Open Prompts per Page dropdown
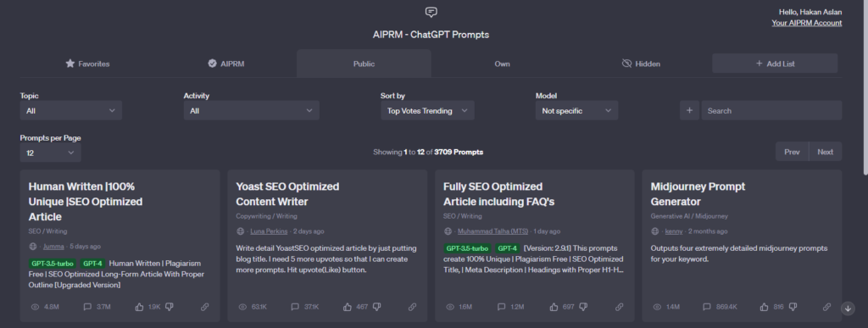 click(x=50, y=153)
